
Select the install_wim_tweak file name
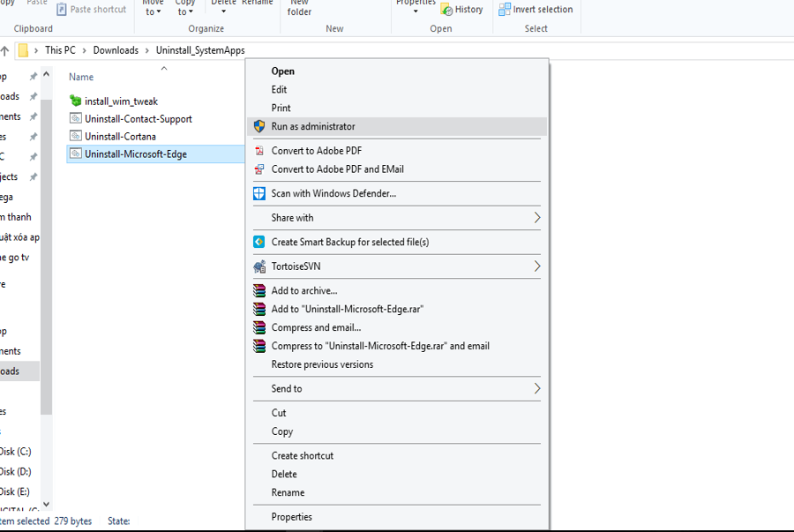(x=122, y=101)
